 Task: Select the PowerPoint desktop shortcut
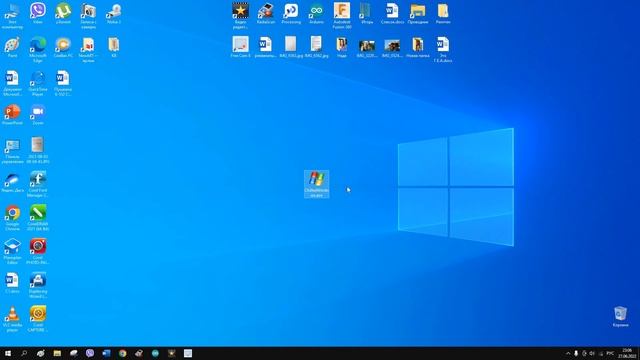point(12,115)
